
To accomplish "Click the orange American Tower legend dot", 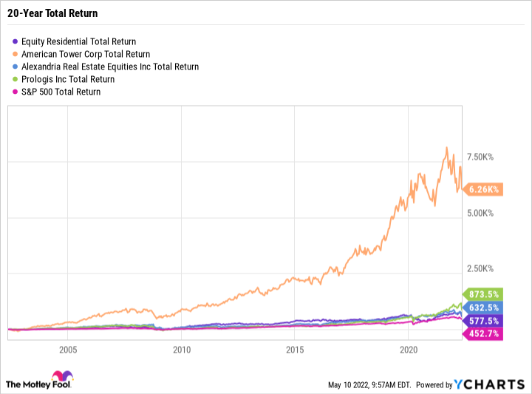I will [16, 55].
